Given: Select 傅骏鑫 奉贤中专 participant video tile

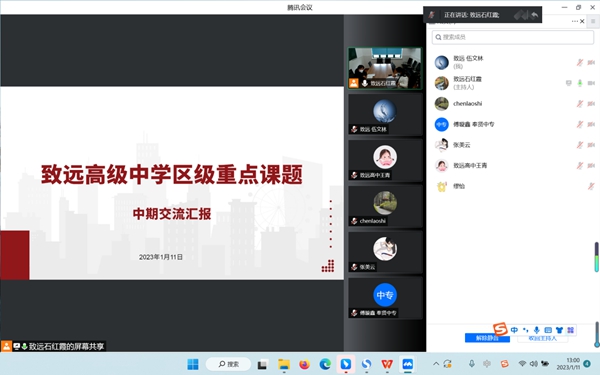Looking at the screenshot, I should (385, 298).
